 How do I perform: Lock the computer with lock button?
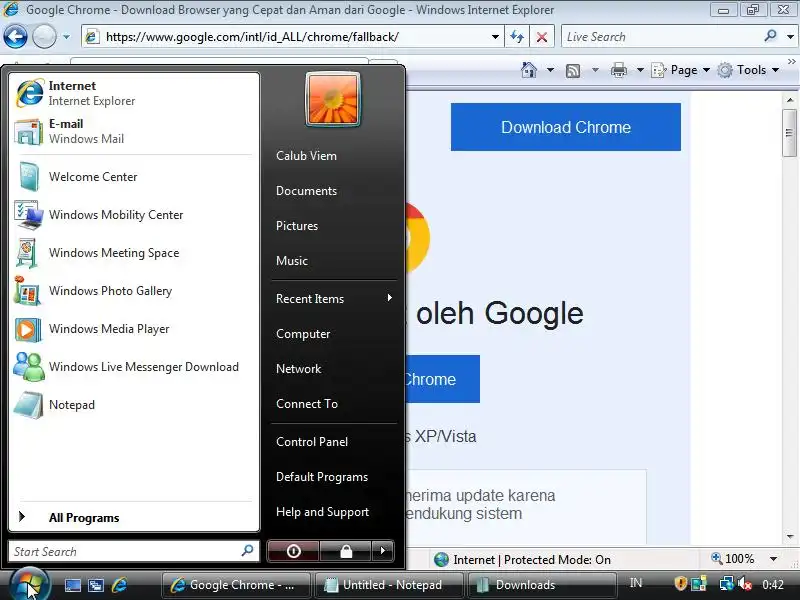[346, 551]
